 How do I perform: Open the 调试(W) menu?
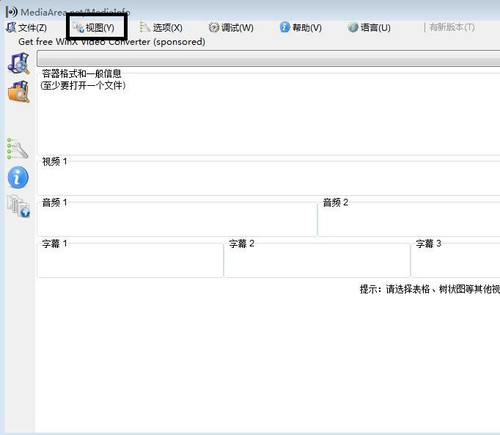click(x=231, y=28)
